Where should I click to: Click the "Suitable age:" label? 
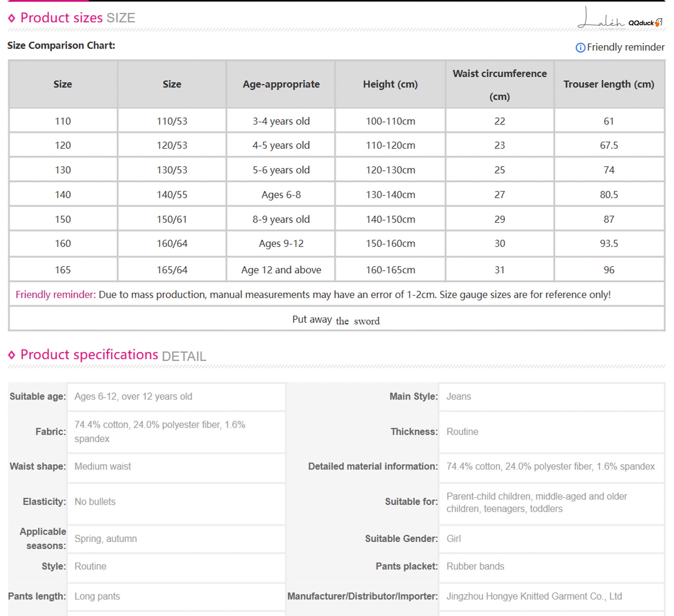click(38, 396)
